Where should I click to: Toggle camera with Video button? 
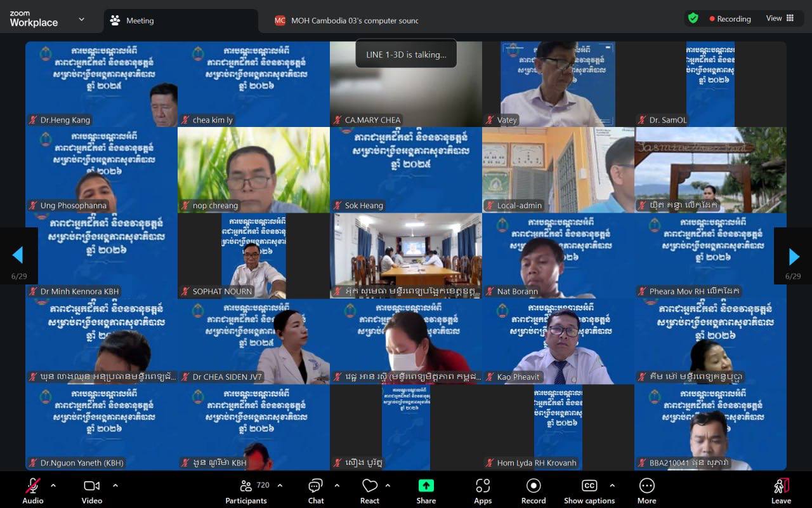click(91, 486)
